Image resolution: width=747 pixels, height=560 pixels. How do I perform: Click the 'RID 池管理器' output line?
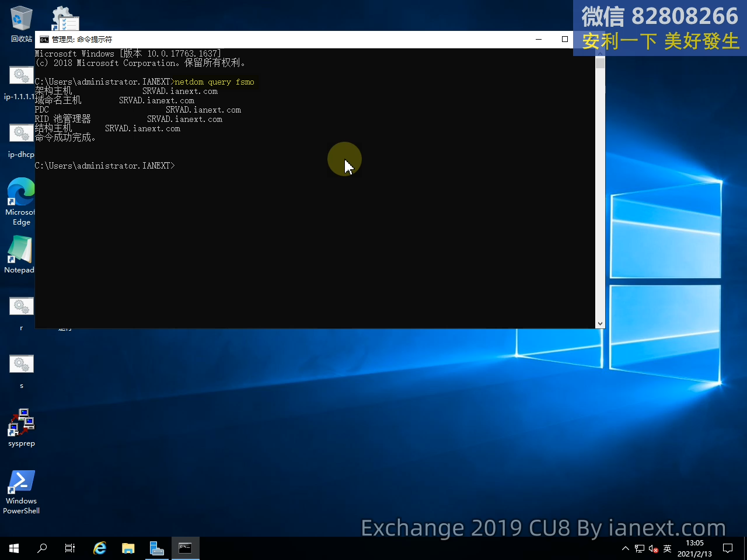coord(128,119)
